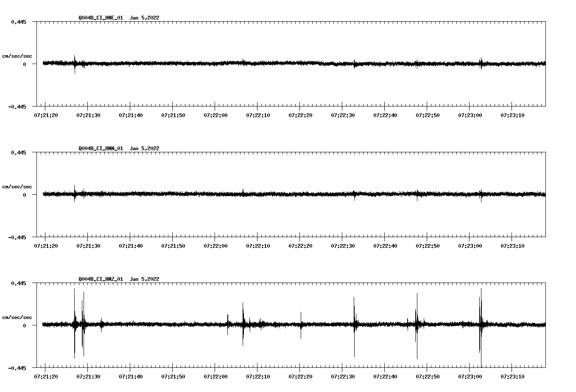Select the -0.445 axis value on HNZ plot
576x392 pixels.
point(17,368)
